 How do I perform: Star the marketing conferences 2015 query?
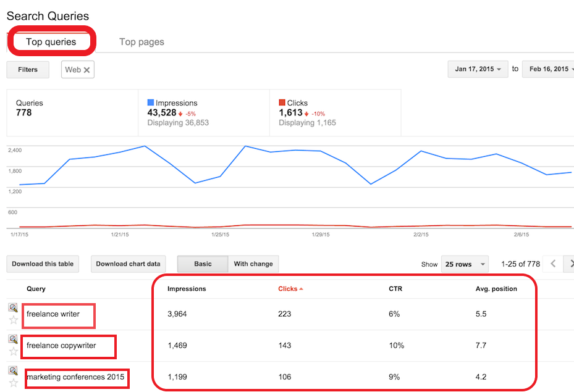tap(14, 383)
